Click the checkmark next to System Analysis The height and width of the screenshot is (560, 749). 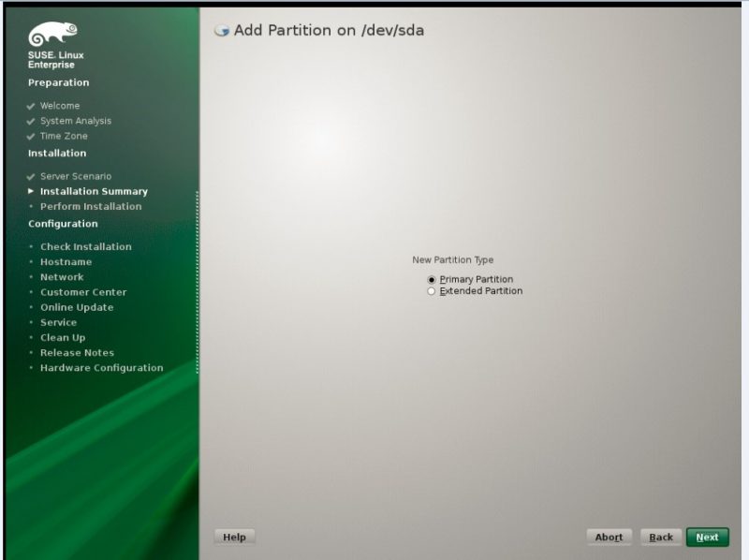point(31,121)
